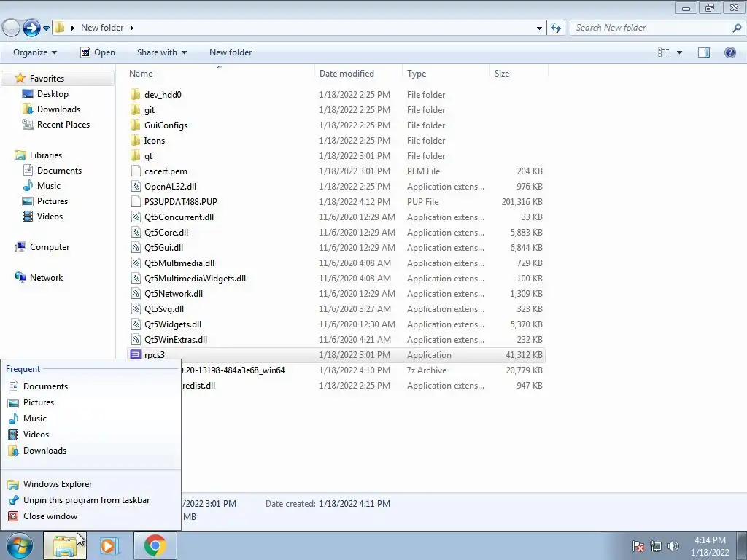
Task: Select the GuiConfigs folder icon
Action: click(x=136, y=125)
